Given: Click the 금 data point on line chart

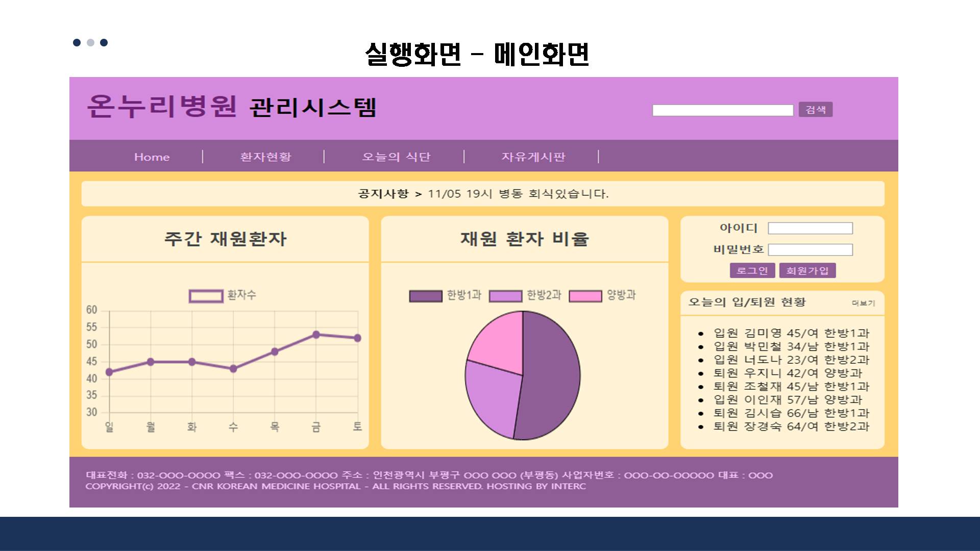Looking at the screenshot, I should [x=316, y=335].
